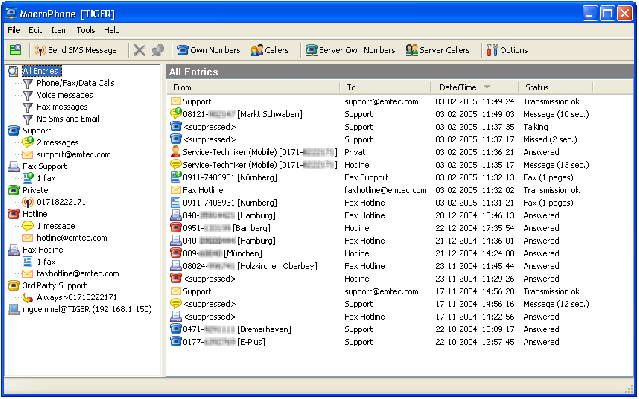Open the File menu

coord(13,30)
